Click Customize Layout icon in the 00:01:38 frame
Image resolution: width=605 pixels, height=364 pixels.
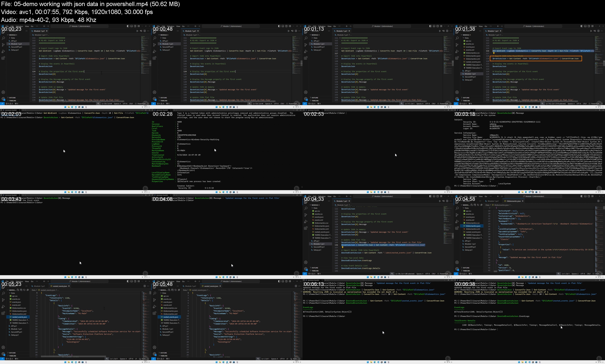pyautogui.click(x=593, y=26)
